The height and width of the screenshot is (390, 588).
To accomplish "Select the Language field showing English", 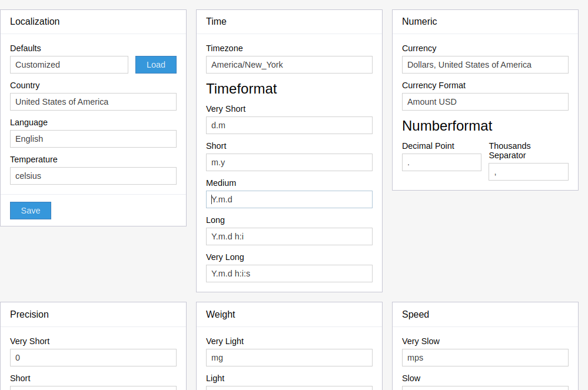I will (x=93, y=139).
